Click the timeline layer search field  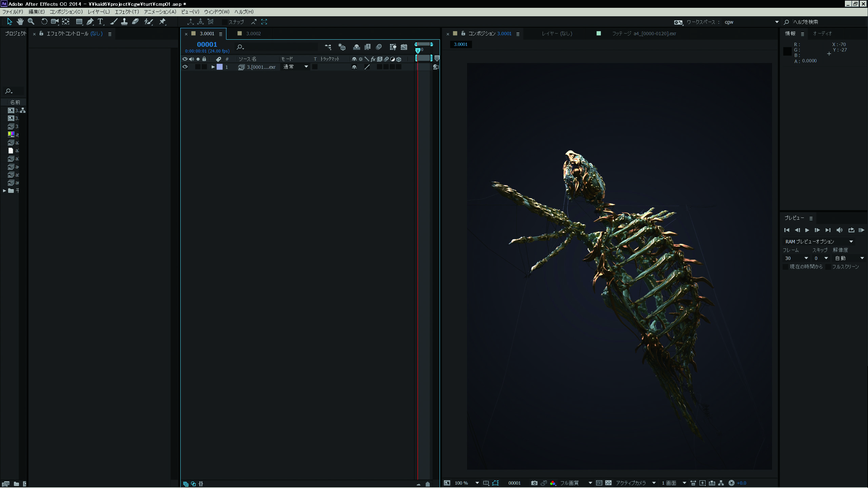(276, 47)
